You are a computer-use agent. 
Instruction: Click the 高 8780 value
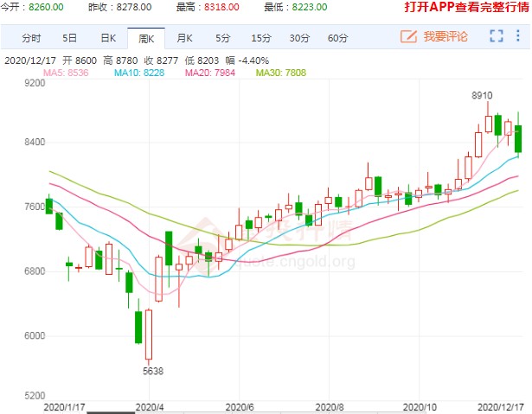click(120, 61)
